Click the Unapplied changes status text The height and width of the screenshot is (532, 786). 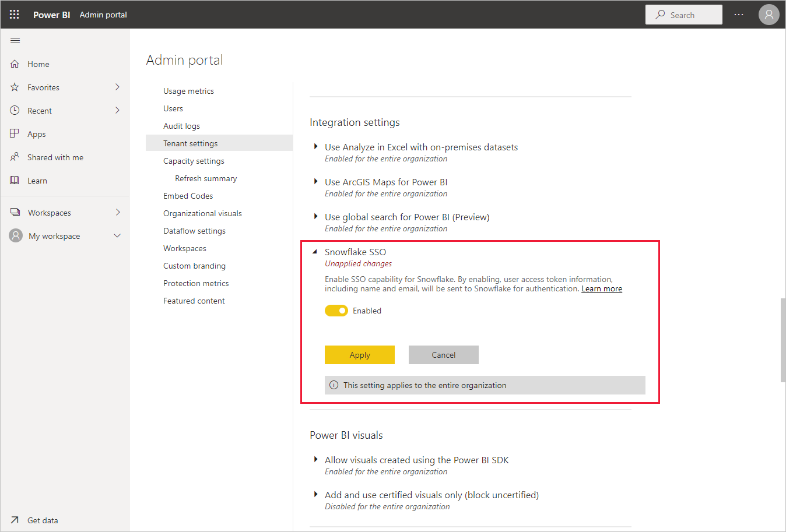point(358,263)
